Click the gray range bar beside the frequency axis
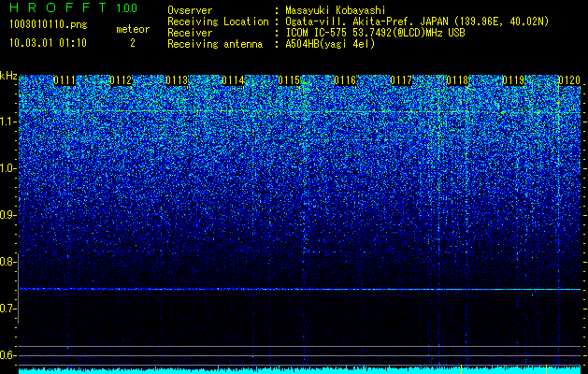Image resolution: width=588 pixels, height=374 pixels. (18, 289)
